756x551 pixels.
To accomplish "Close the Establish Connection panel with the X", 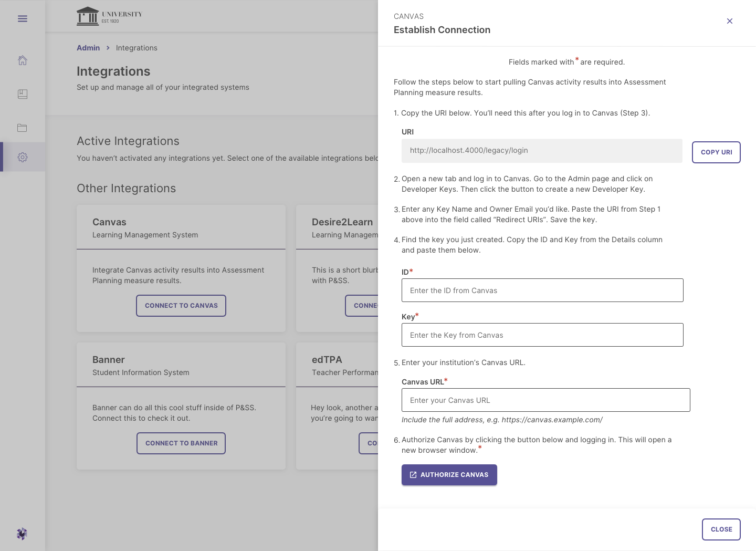I will point(730,21).
